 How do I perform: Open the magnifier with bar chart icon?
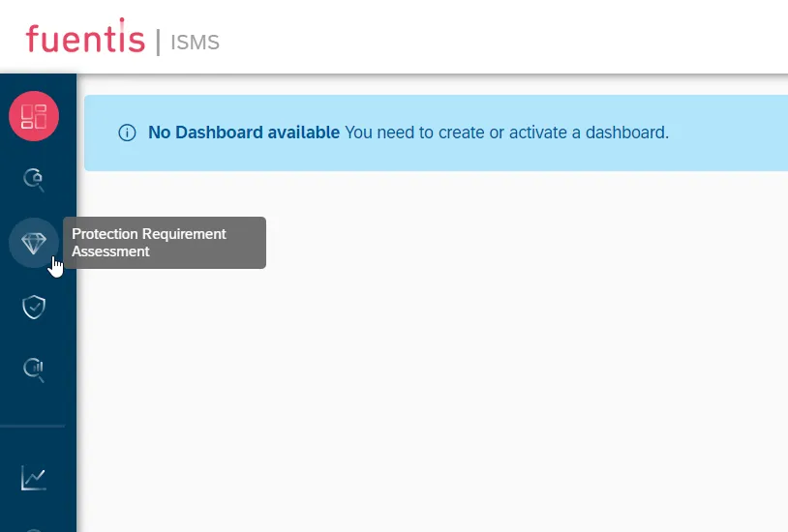click(x=34, y=370)
